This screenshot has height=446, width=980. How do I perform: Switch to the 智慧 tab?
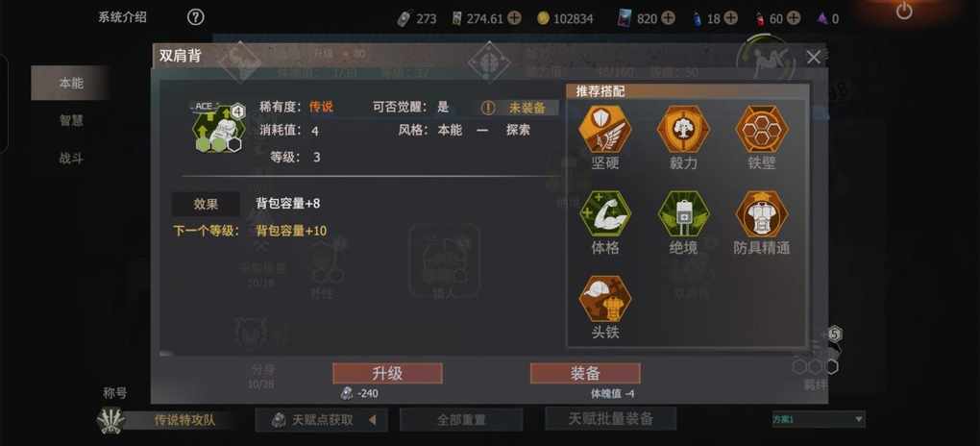(x=71, y=121)
